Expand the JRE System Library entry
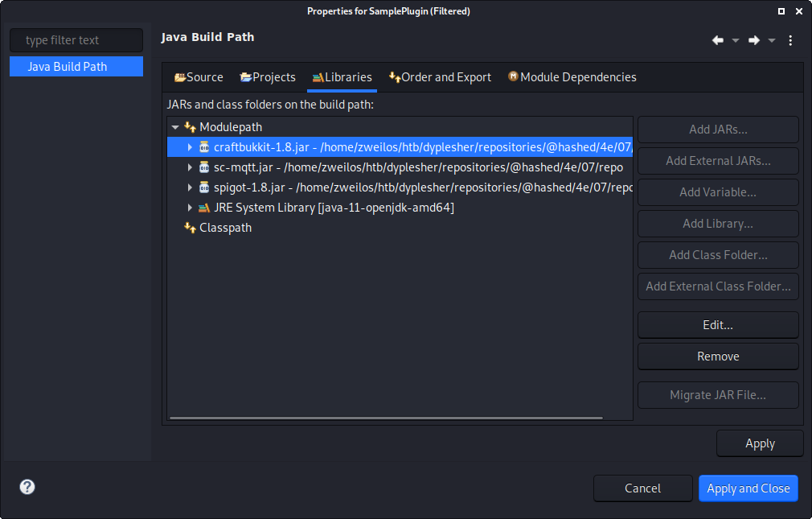The width and height of the screenshot is (812, 519). click(x=190, y=208)
